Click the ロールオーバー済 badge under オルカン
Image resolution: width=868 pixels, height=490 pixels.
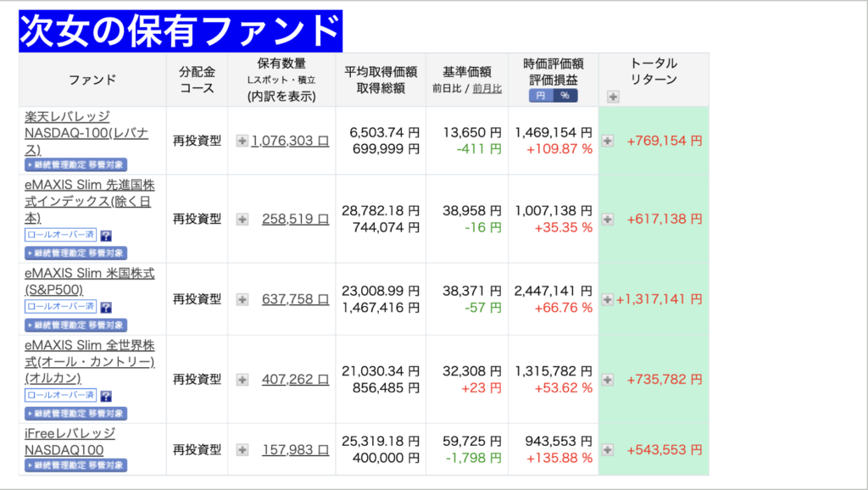pyautogui.click(x=61, y=395)
